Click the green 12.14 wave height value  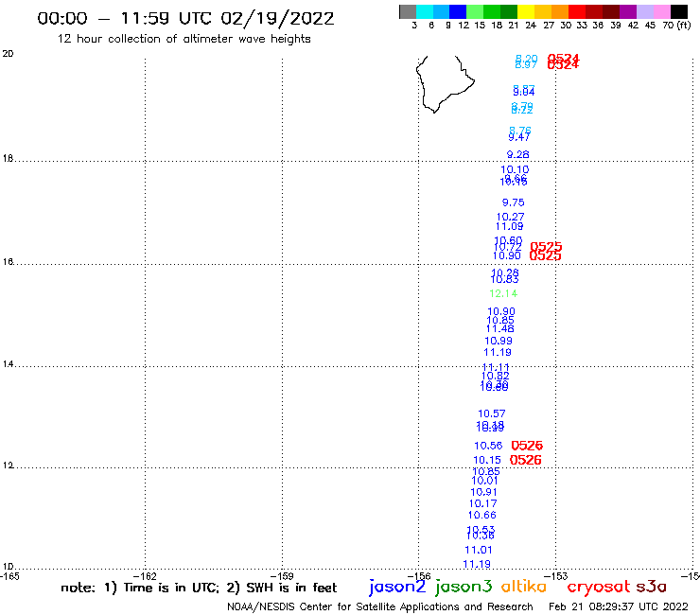[503, 293]
